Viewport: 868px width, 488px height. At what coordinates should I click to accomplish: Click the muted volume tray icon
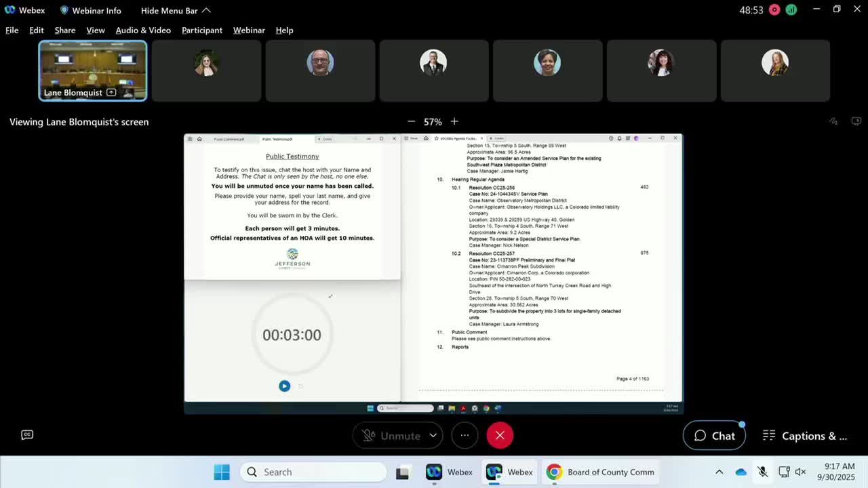point(800,472)
